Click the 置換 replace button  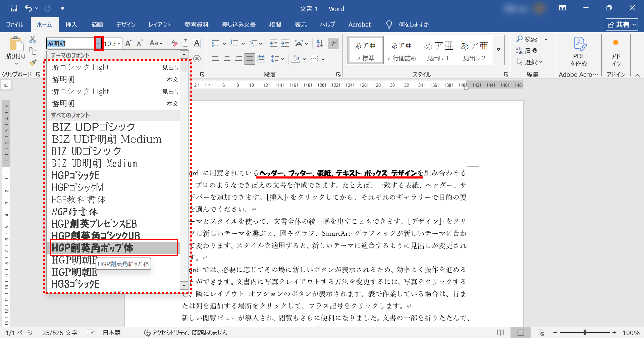click(x=526, y=50)
